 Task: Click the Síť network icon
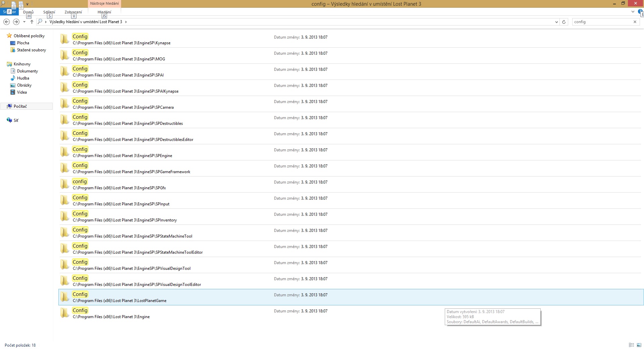tap(9, 120)
